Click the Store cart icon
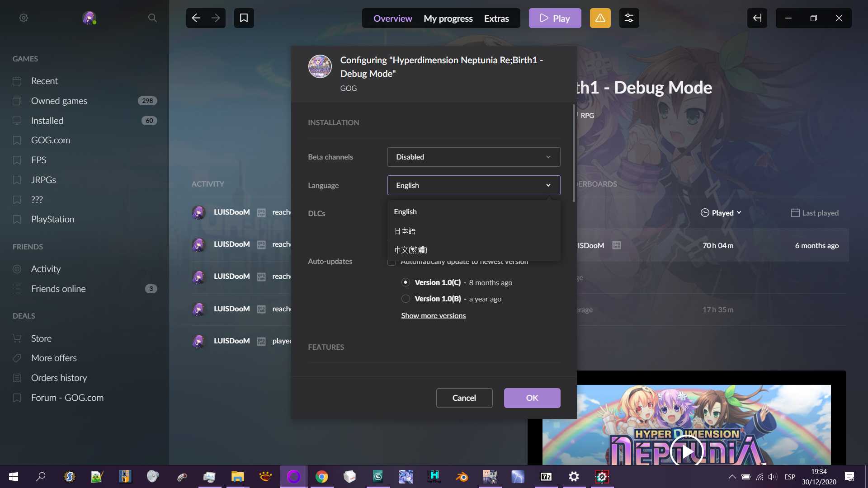868x488 pixels. click(17, 338)
